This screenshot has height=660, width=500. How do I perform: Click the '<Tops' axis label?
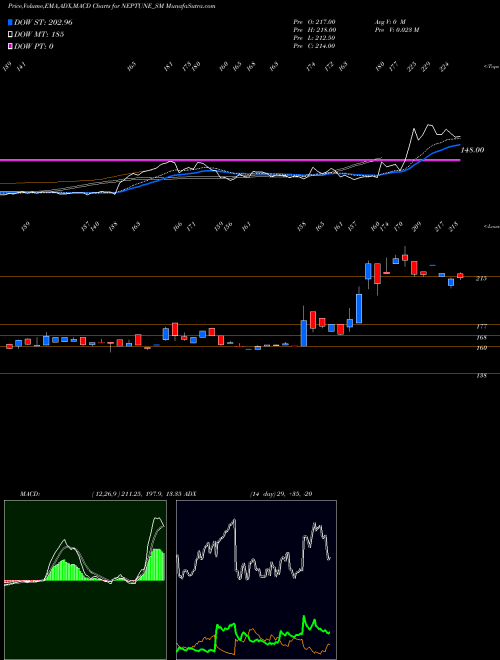coord(491,67)
